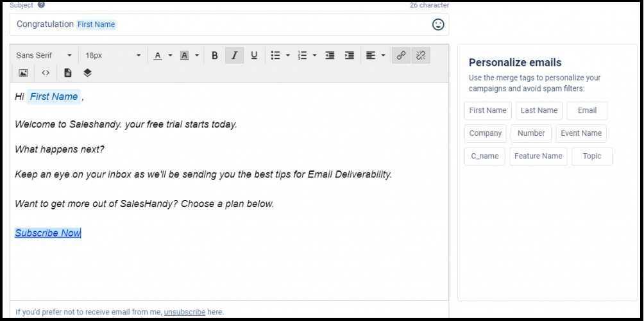The width and height of the screenshot is (644, 321).
Task: Toggle underline formatting
Action: 254,55
